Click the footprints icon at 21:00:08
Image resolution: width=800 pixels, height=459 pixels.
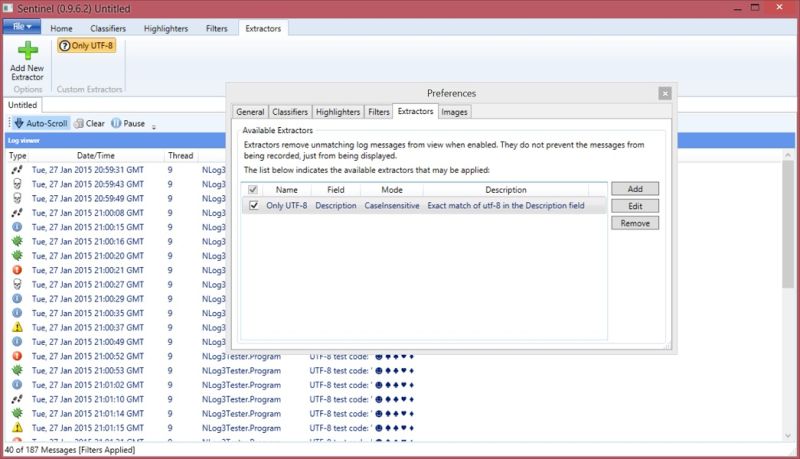(x=17, y=213)
